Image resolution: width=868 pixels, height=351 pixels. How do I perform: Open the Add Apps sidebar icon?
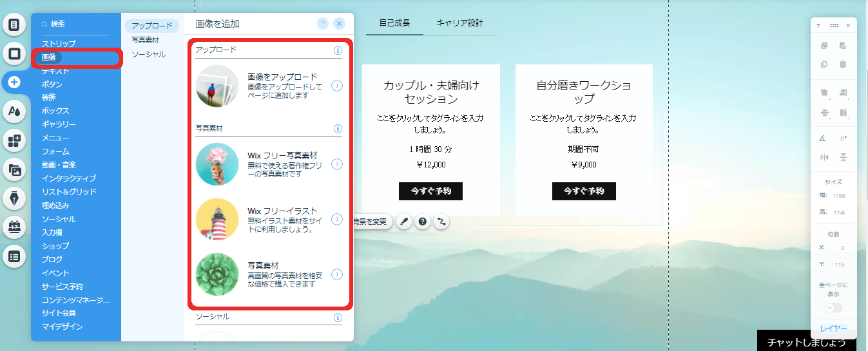click(x=14, y=140)
